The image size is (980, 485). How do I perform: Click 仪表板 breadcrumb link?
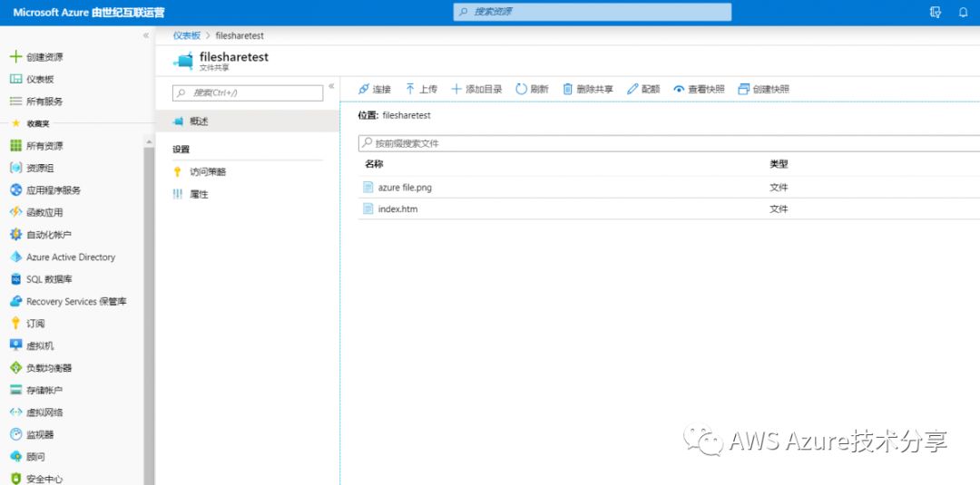tap(187, 35)
